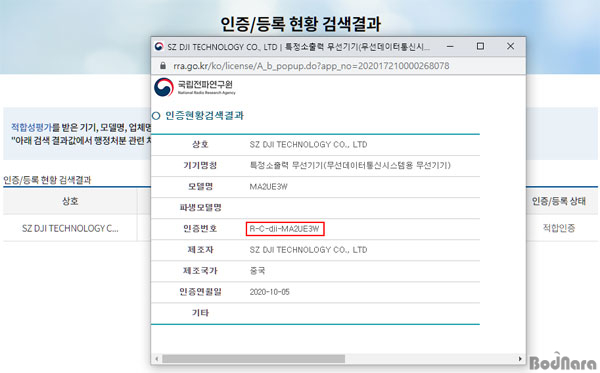This screenshot has height=373, width=600.
Task: Click the 상호 label in the popup table
Action: pos(200,144)
